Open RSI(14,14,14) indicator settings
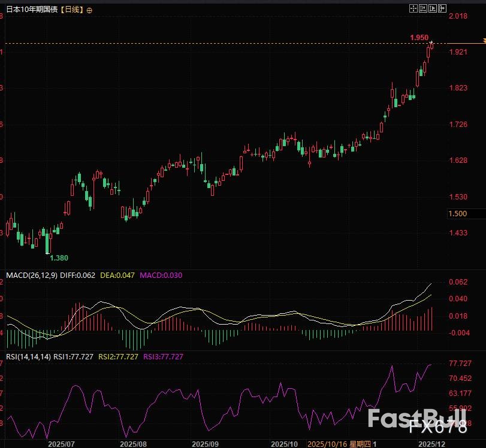Image resolution: width=486 pixels, height=448 pixels. [x=28, y=356]
